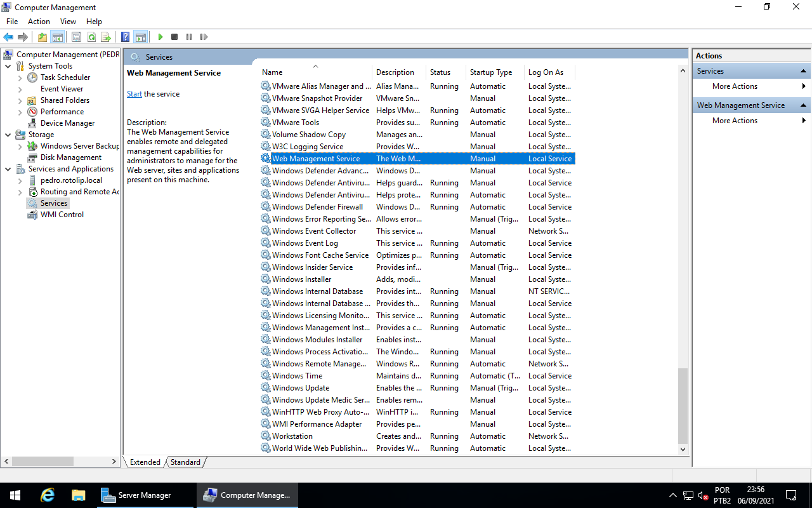
Task: Collapse the System Tools tree node
Action: coord(8,66)
